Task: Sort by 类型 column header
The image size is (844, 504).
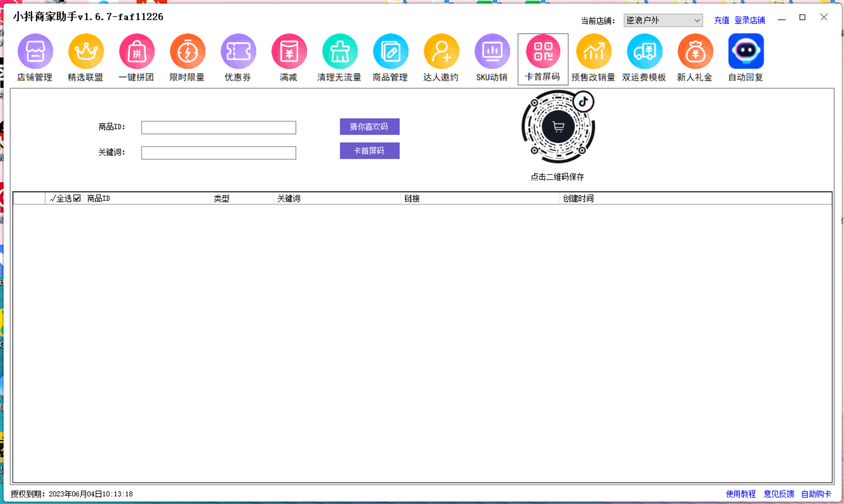Action: 242,198
